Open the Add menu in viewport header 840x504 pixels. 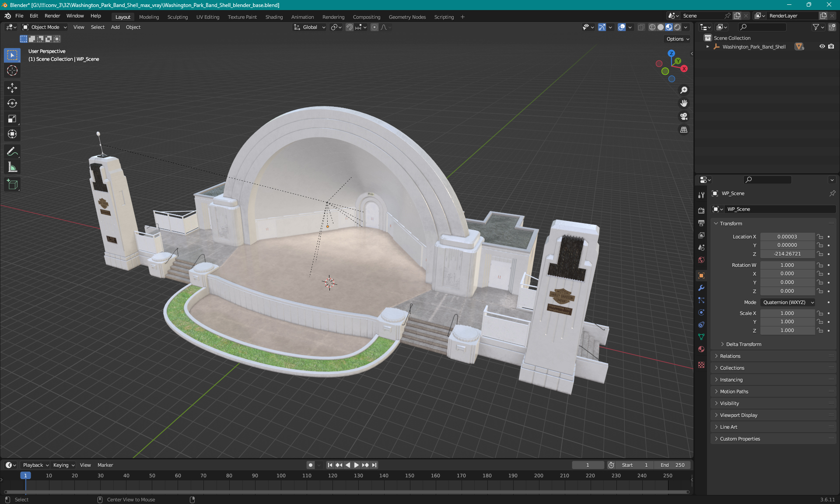point(115,27)
